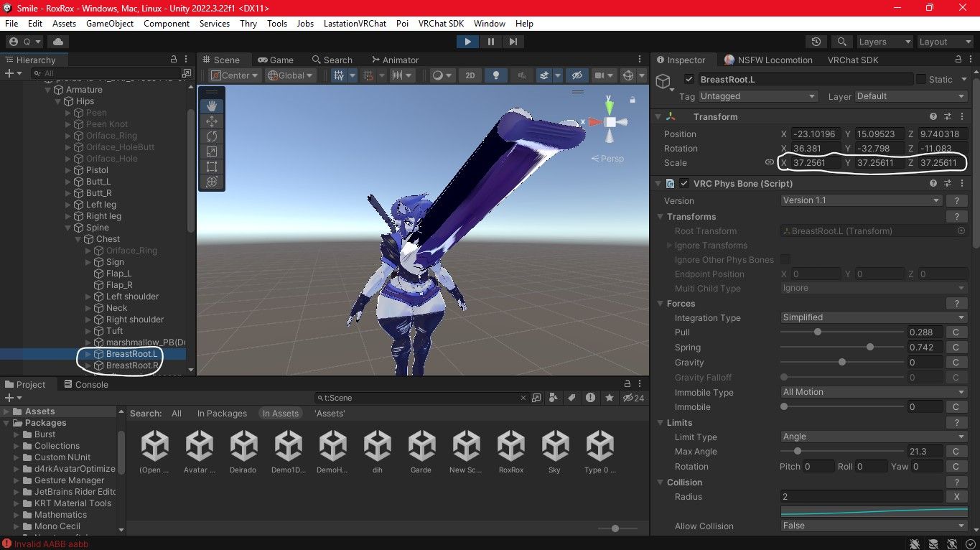
Task: Switch to the Animator tab
Action: coord(395,60)
